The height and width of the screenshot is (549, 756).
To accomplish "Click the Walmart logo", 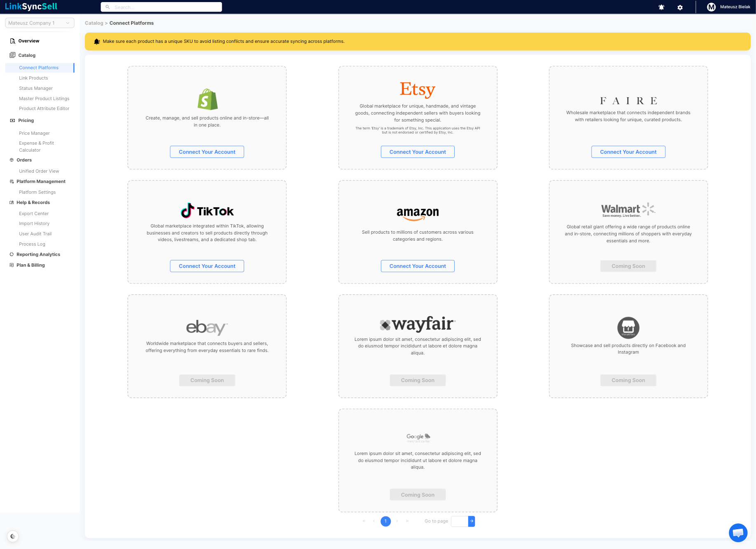I will pos(628,209).
